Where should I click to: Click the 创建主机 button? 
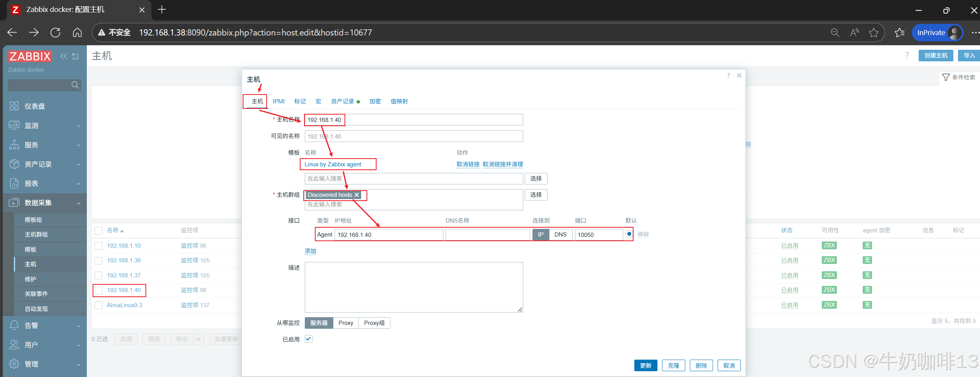click(936, 56)
